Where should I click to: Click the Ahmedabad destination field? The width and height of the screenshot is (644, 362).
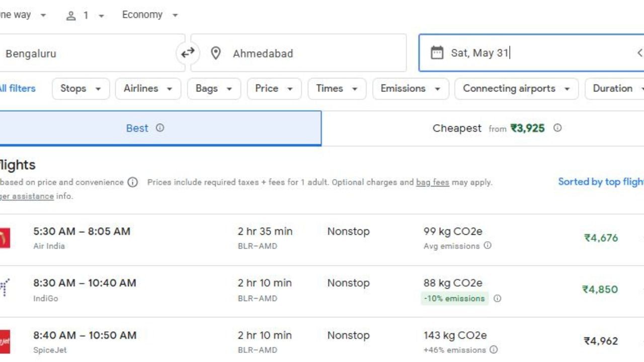298,53
